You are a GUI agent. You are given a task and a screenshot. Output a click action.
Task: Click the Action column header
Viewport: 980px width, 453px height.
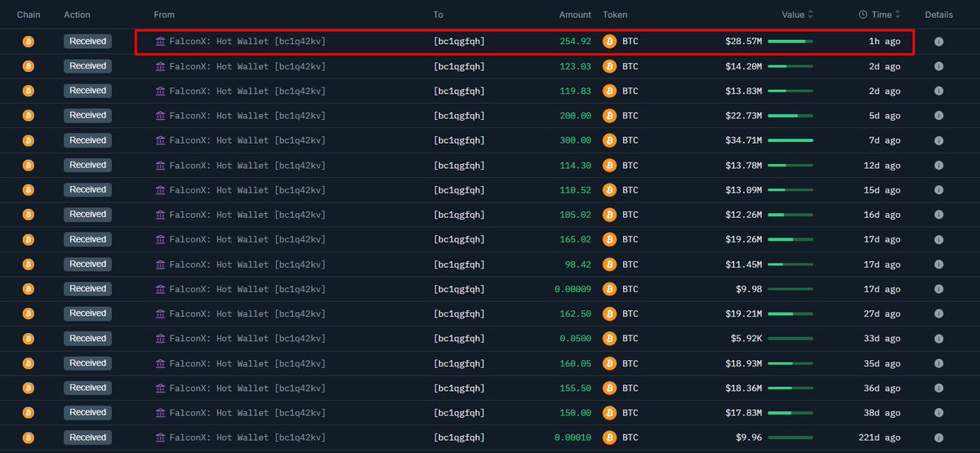click(x=78, y=15)
